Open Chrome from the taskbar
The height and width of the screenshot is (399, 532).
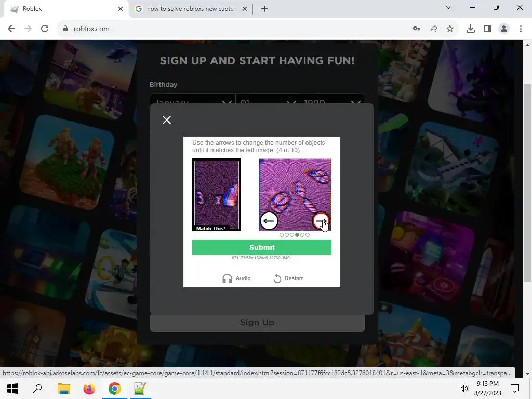pos(115,389)
